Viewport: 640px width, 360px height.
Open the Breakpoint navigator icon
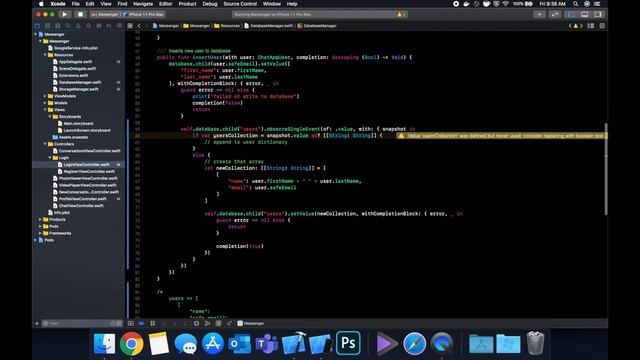[109, 26]
